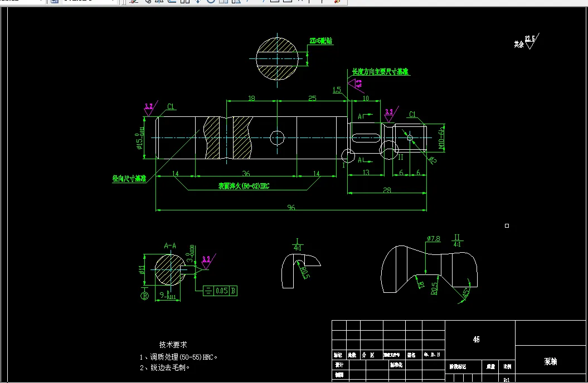Select the green 表面淬火(50-62)HRC annotation

pos(245,185)
